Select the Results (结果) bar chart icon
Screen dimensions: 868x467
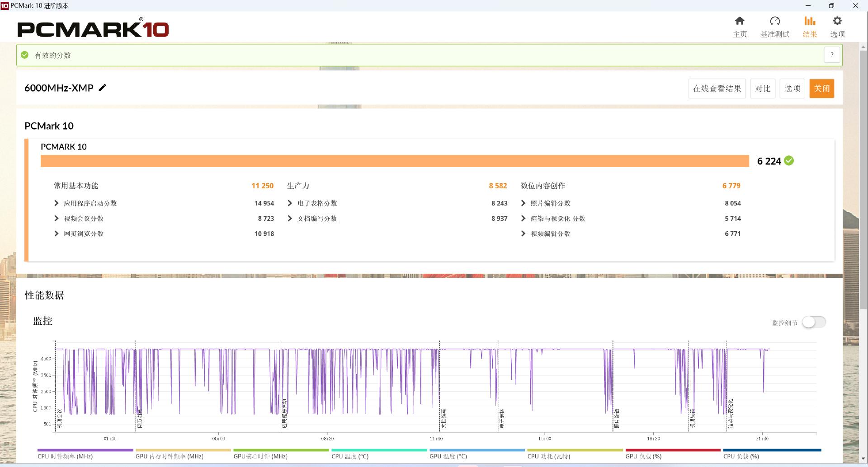(x=809, y=21)
